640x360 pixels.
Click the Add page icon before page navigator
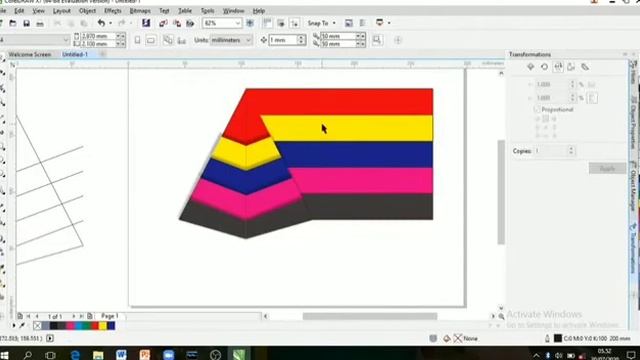20,316
